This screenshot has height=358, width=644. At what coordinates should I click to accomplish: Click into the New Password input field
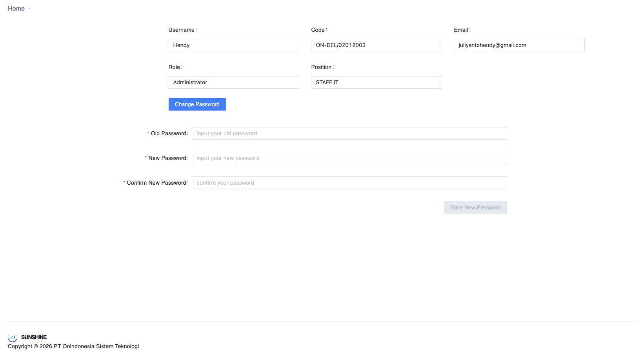(349, 158)
